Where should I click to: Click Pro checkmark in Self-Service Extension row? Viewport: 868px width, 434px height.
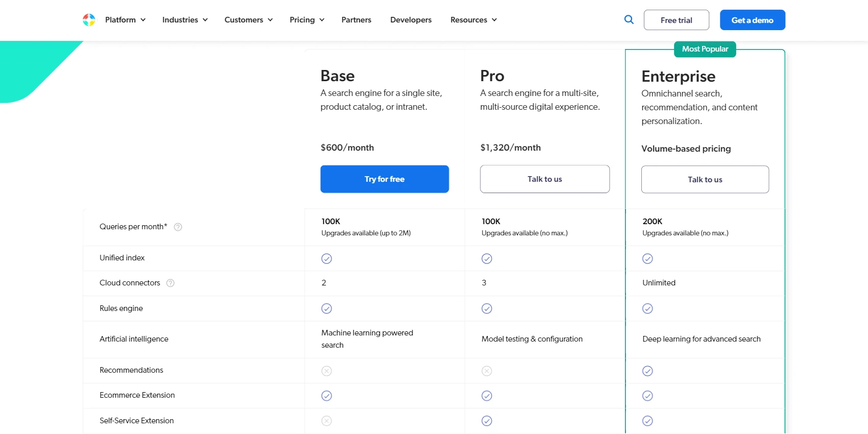487,421
